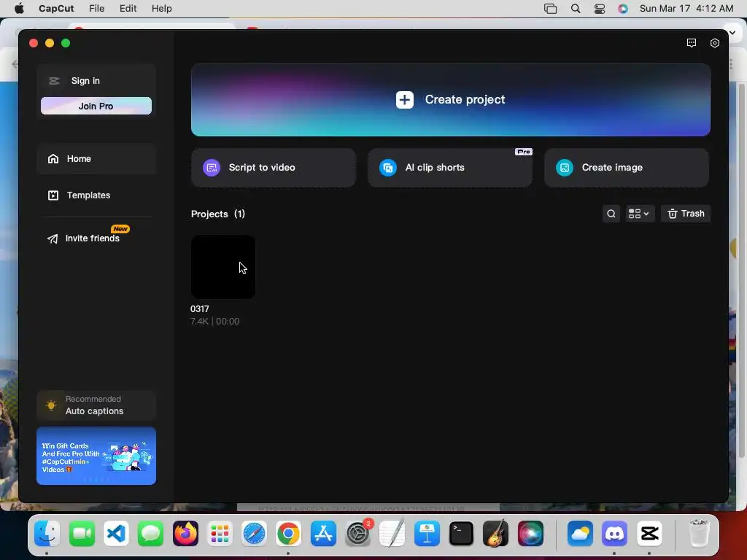
Task: Click Sign in
Action: tap(85, 81)
